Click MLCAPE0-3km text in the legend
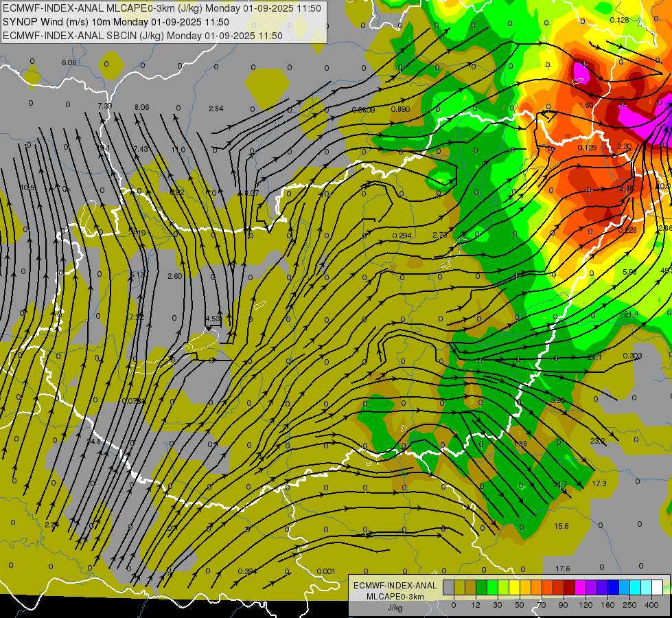This screenshot has height=618, width=672. pos(395,597)
